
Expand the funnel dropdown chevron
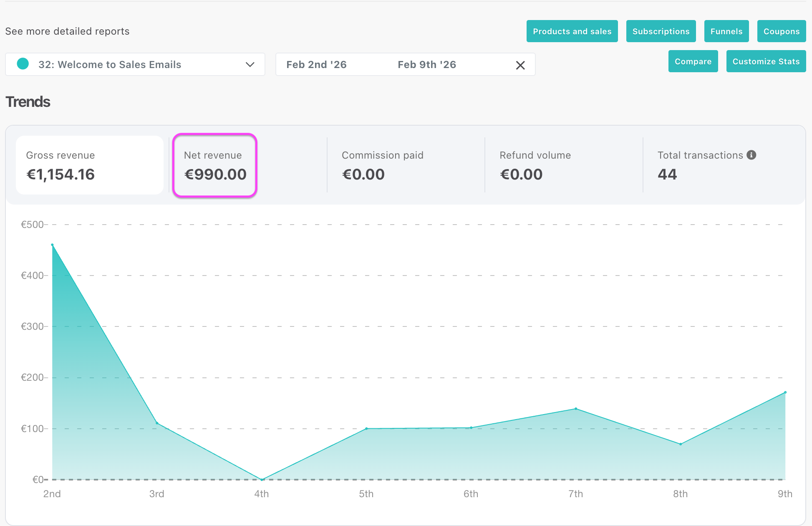coord(250,64)
